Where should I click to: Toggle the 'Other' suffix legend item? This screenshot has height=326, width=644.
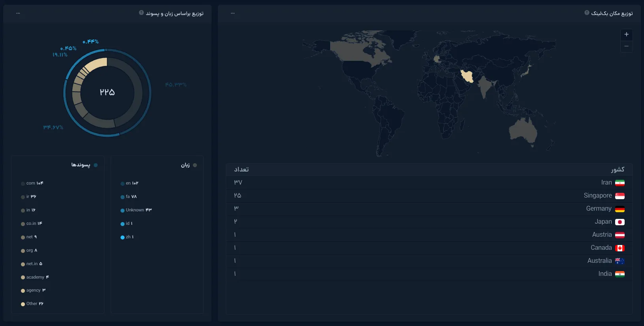point(32,304)
